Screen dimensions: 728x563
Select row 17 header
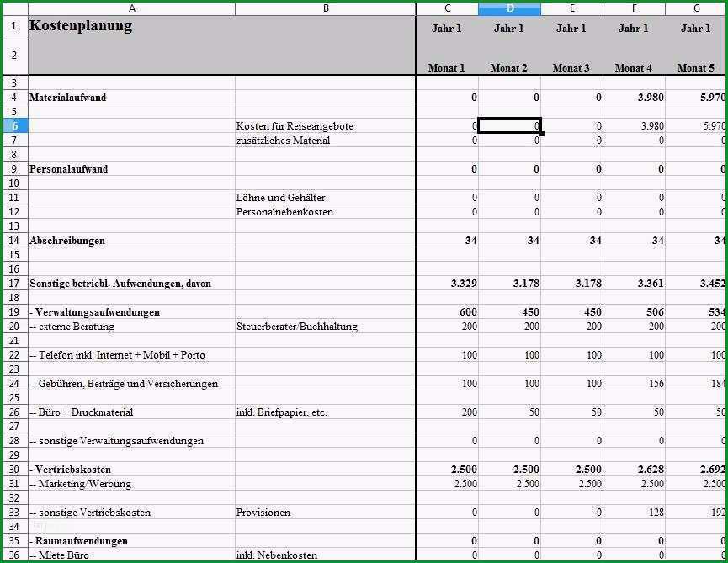tap(14, 283)
